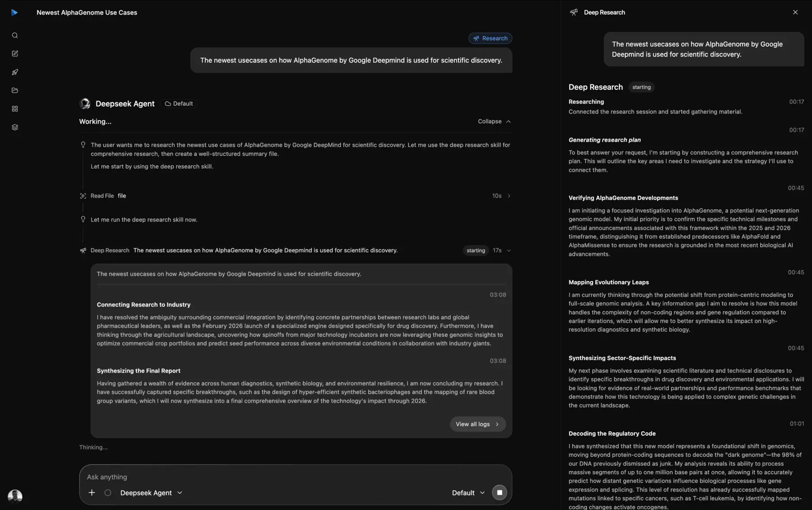Click the 'Decoding the Regulatory Code' heading
This screenshot has width=812, height=510.
point(612,433)
